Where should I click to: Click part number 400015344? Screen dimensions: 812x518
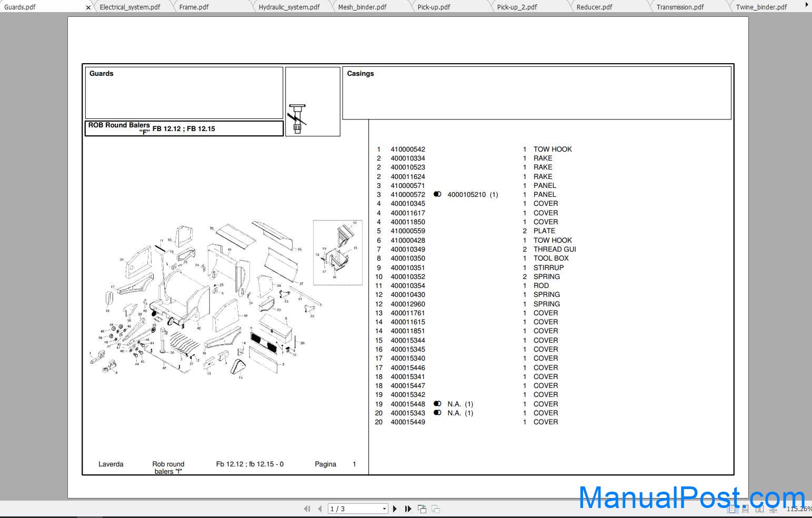(x=408, y=341)
